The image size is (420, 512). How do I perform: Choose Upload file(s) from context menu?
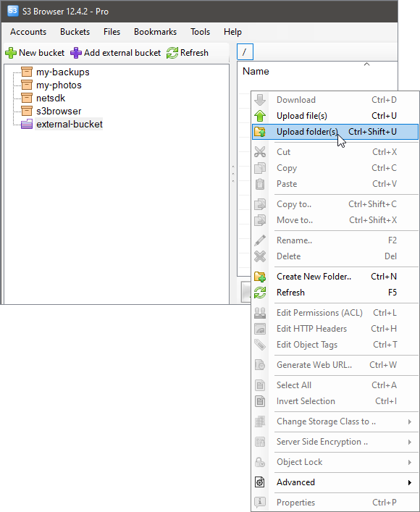[335, 116]
